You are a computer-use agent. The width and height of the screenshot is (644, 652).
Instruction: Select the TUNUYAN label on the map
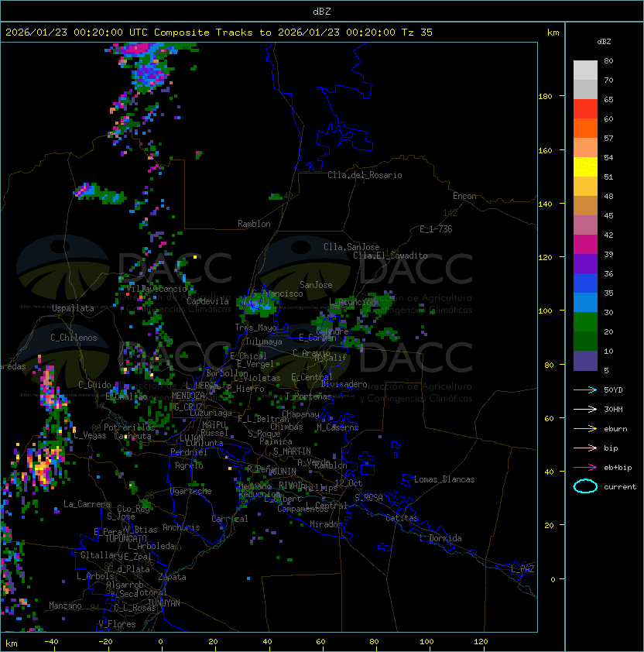(164, 602)
